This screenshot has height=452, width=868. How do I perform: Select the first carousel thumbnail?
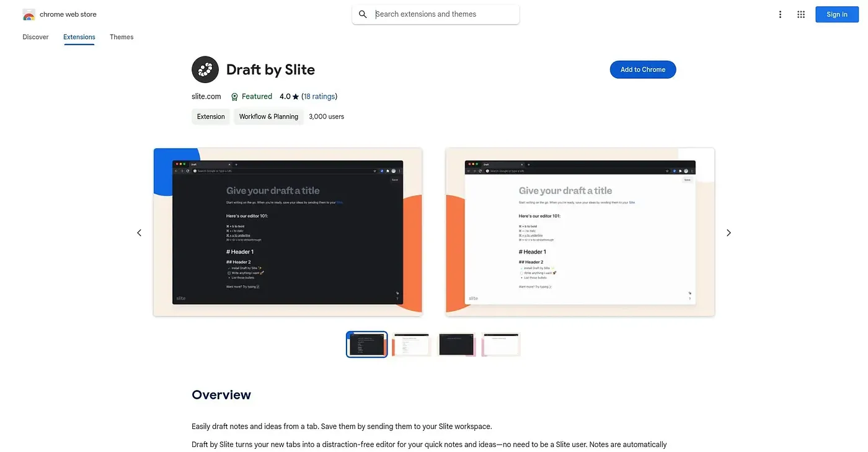[367, 344]
